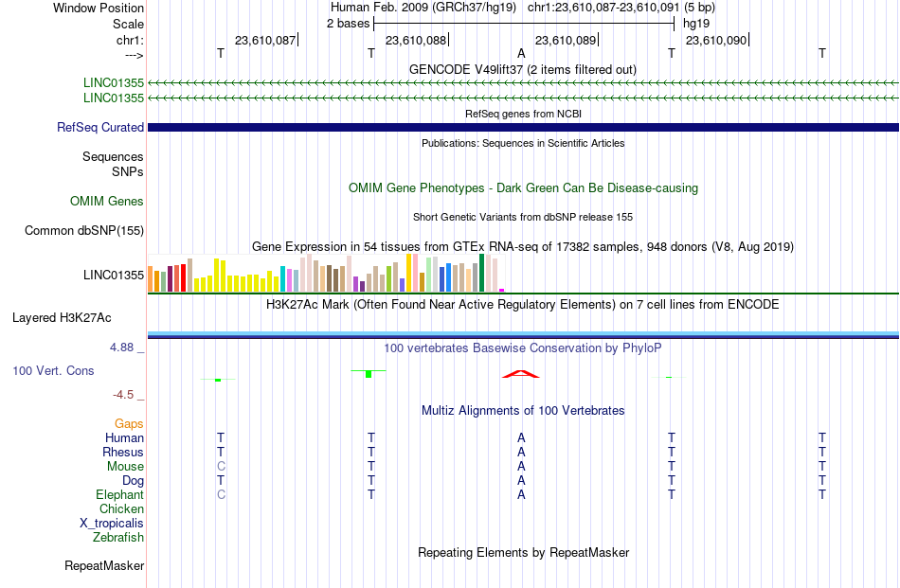
Task: Click the chr1: base position label
Action: [x=130, y=40]
